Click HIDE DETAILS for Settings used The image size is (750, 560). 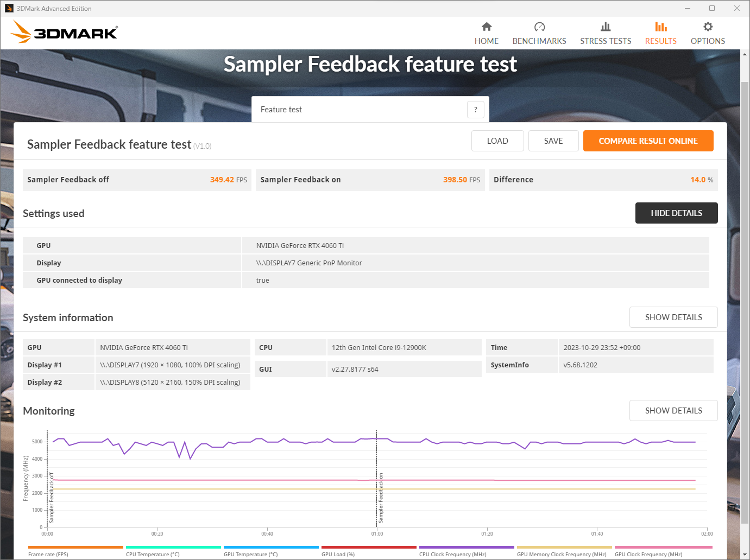click(x=677, y=213)
